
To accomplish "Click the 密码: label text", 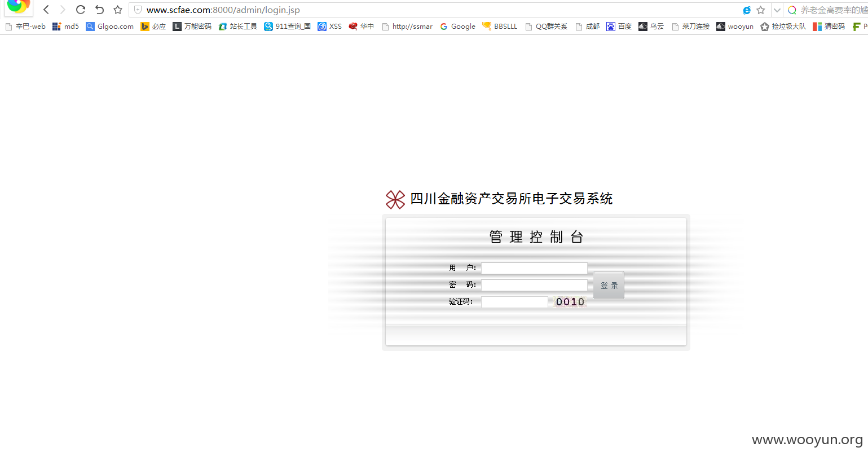I will click(x=463, y=285).
